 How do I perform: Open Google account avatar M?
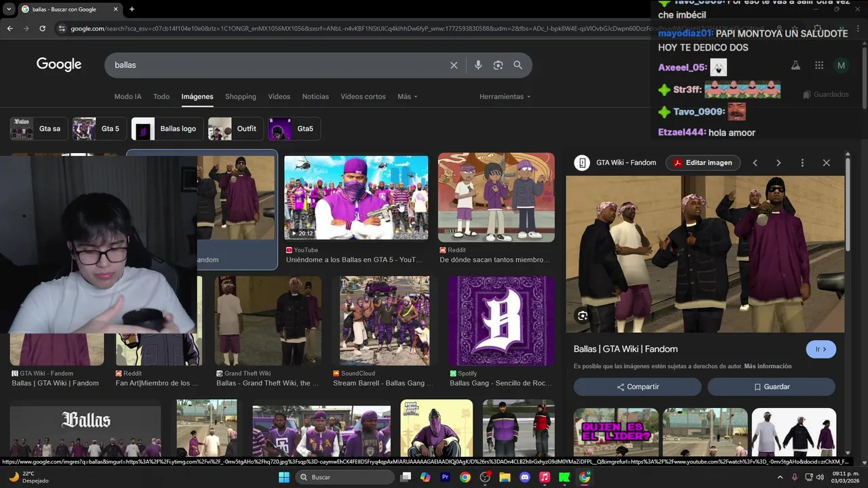click(842, 65)
